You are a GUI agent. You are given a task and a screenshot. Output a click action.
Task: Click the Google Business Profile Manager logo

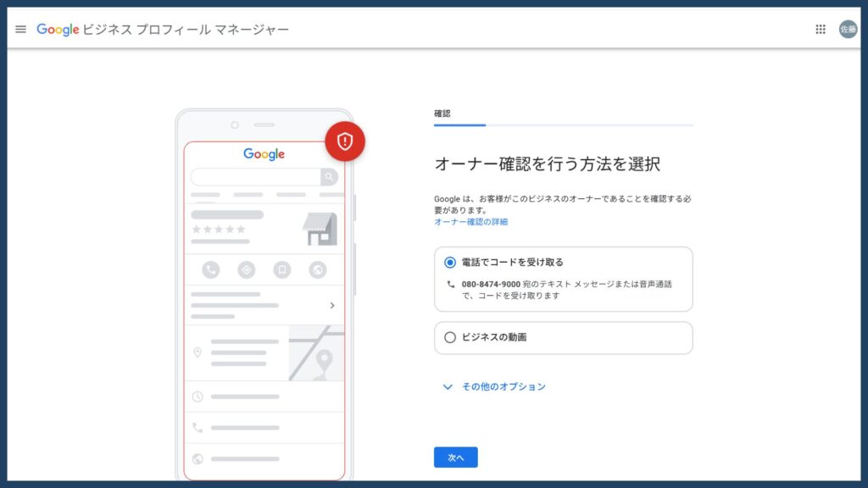pyautogui.click(x=163, y=30)
